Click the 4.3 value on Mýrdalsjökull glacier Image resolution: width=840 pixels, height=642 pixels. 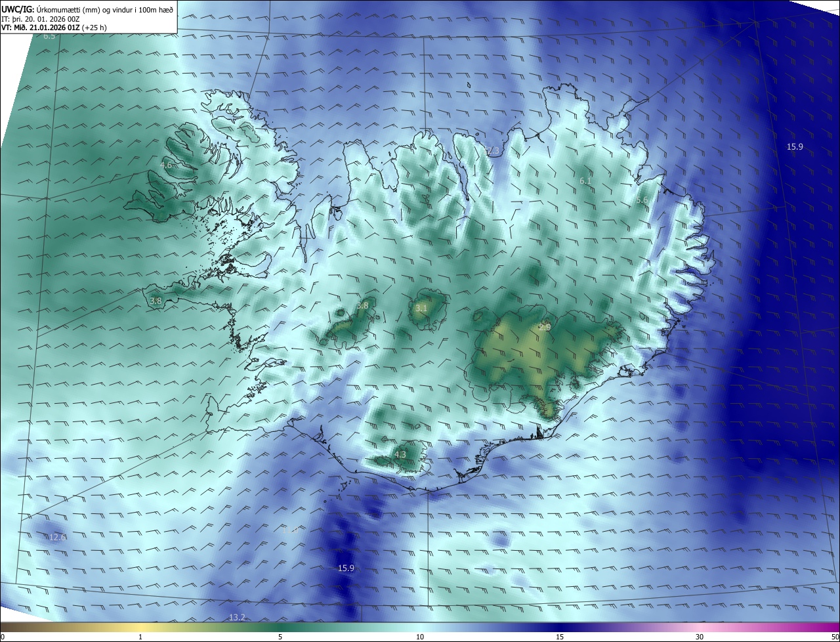pyautogui.click(x=400, y=454)
